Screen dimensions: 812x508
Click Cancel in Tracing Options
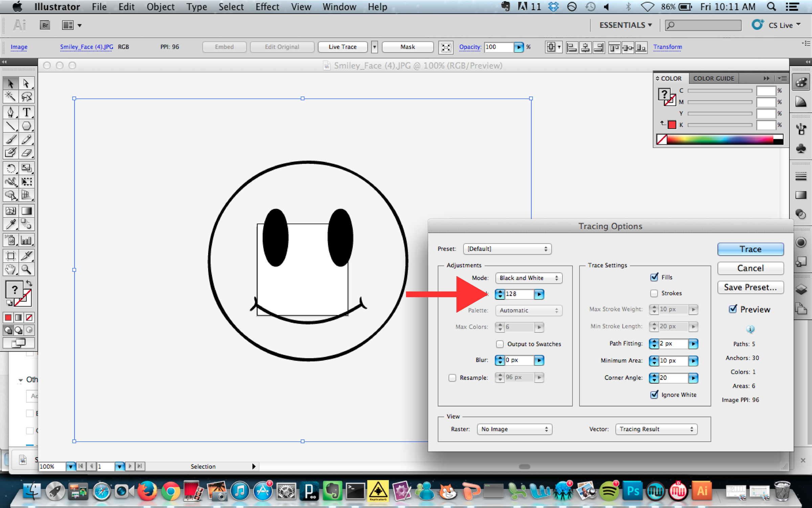coord(750,268)
